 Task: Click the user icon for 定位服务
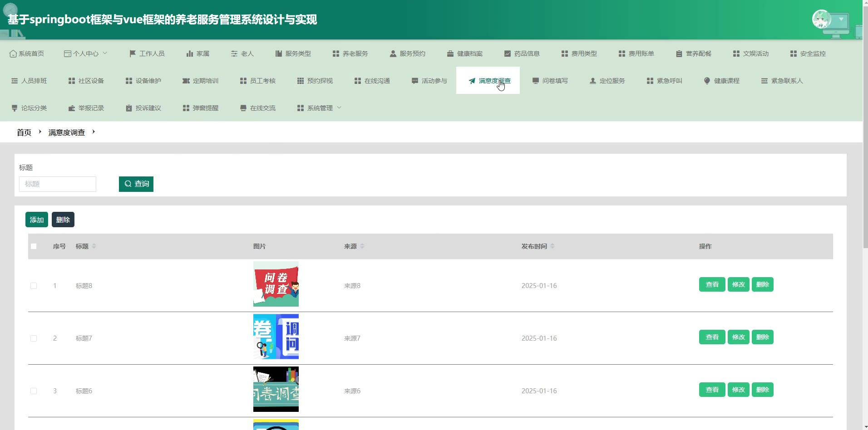[593, 81]
